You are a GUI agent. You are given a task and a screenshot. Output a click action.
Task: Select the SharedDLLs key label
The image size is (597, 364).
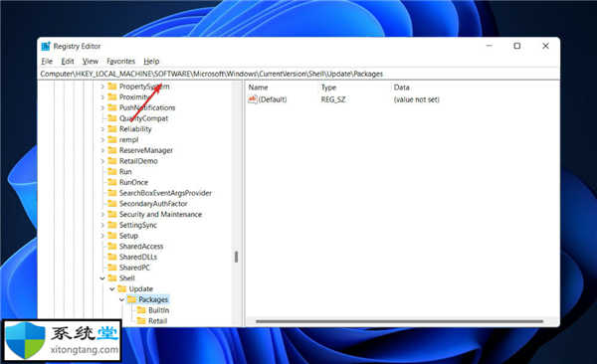coord(138,257)
